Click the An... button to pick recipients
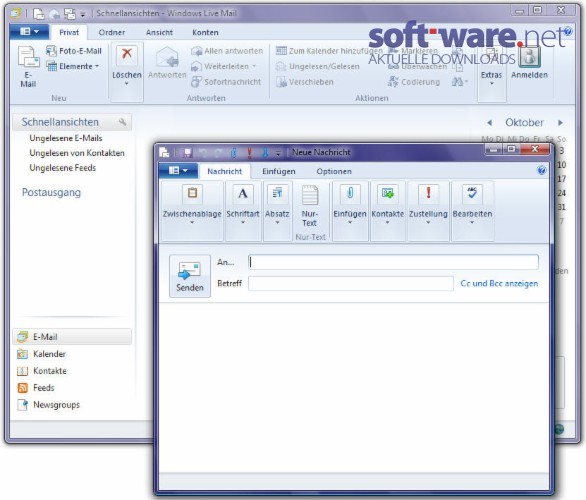586x500 pixels. point(226,262)
